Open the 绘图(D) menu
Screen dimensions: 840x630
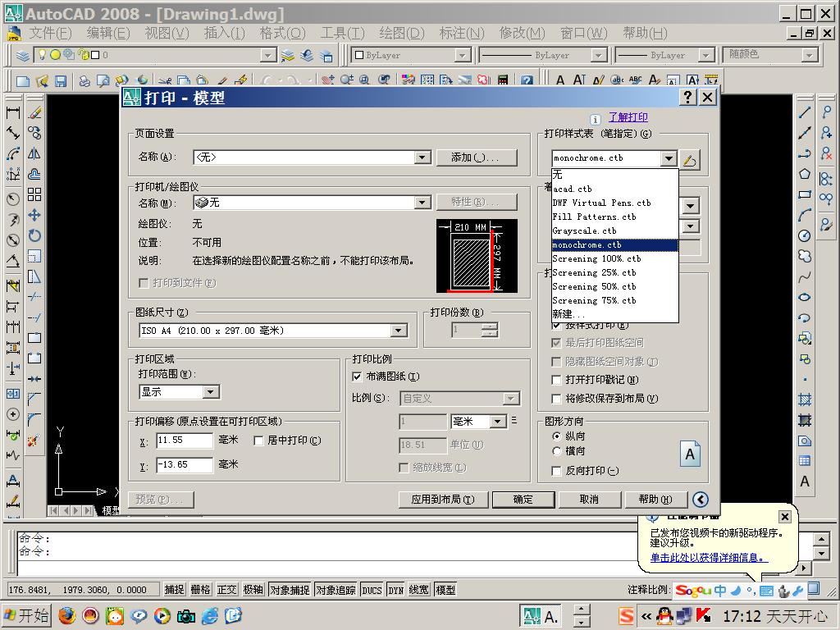402,33
